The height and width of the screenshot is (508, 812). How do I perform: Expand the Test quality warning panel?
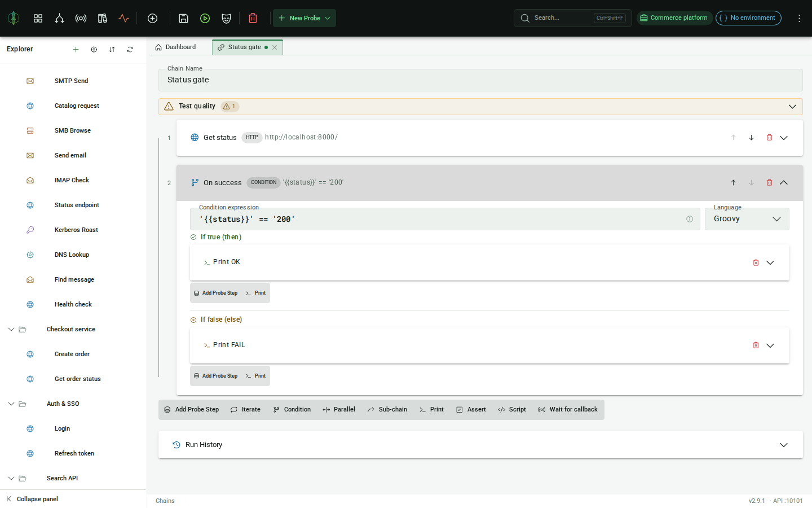[792, 106]
